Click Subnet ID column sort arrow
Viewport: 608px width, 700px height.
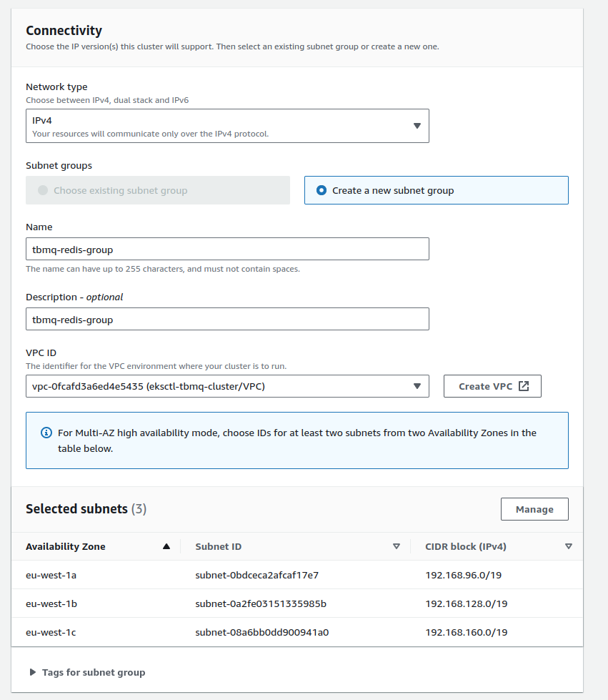(x=397, y=546)
